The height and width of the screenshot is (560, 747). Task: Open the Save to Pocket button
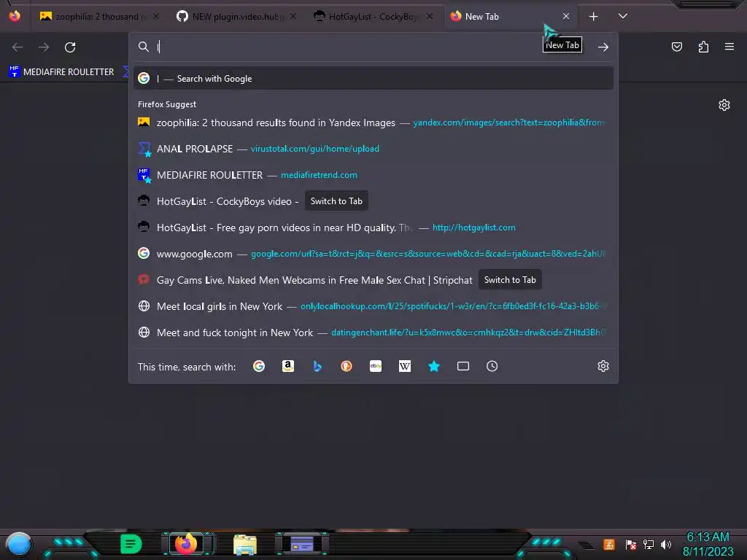[676, 47]
